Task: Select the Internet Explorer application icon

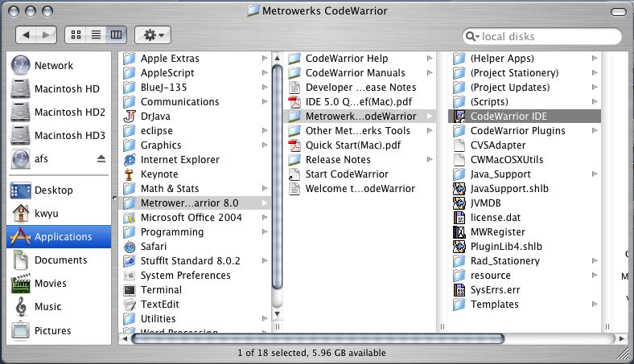Action: pyautogui.click(x=130, y=160)
